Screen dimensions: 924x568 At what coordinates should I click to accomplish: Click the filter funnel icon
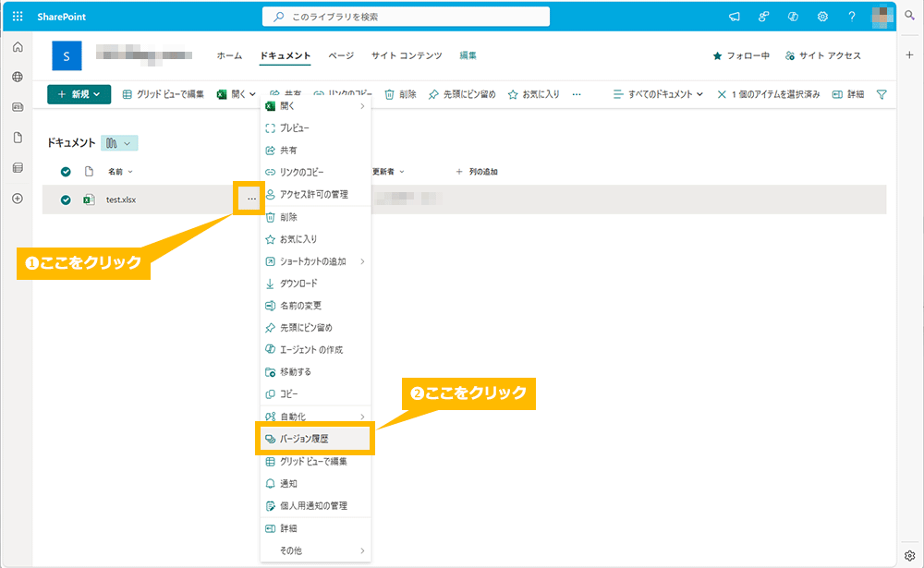coord(881,94)
